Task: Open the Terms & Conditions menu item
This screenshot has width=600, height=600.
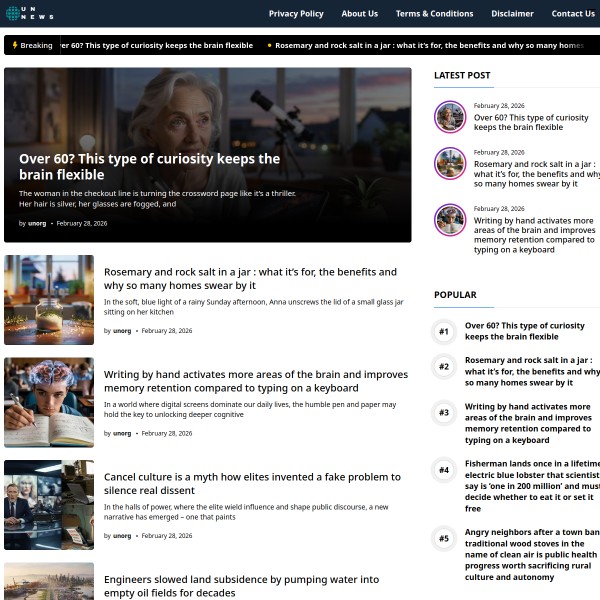Action: pos(434,14)
